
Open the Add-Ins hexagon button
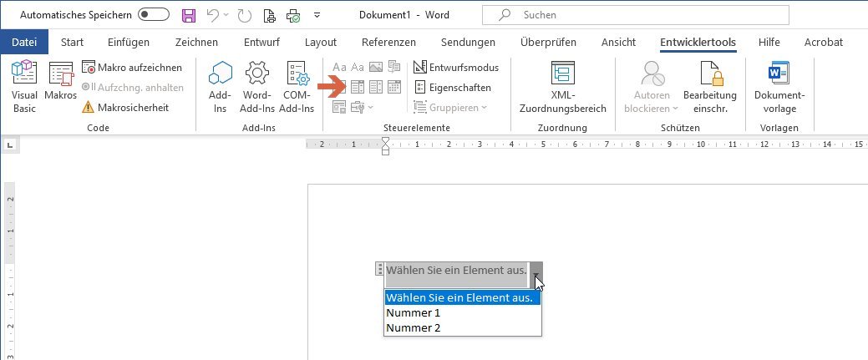point(221,87)
